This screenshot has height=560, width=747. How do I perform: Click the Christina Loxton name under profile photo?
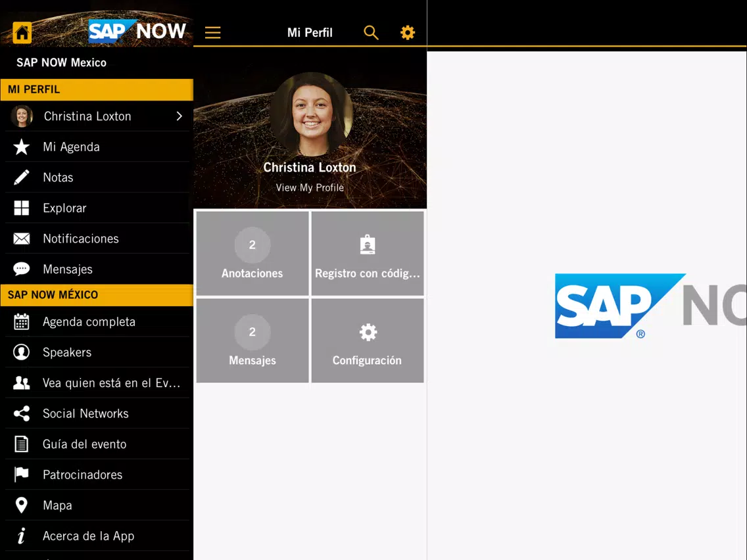click(x=310, y=167)
